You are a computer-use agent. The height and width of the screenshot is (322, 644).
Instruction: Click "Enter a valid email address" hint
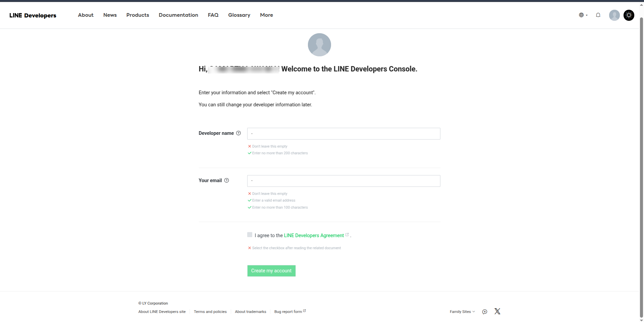274,200
